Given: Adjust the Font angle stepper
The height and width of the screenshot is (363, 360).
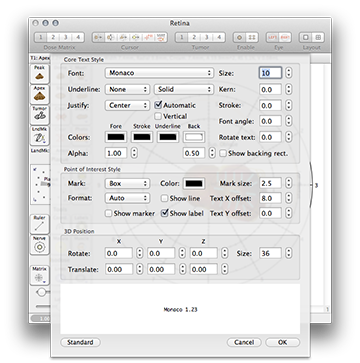Looking at the screenshot, I should [289, 121].
